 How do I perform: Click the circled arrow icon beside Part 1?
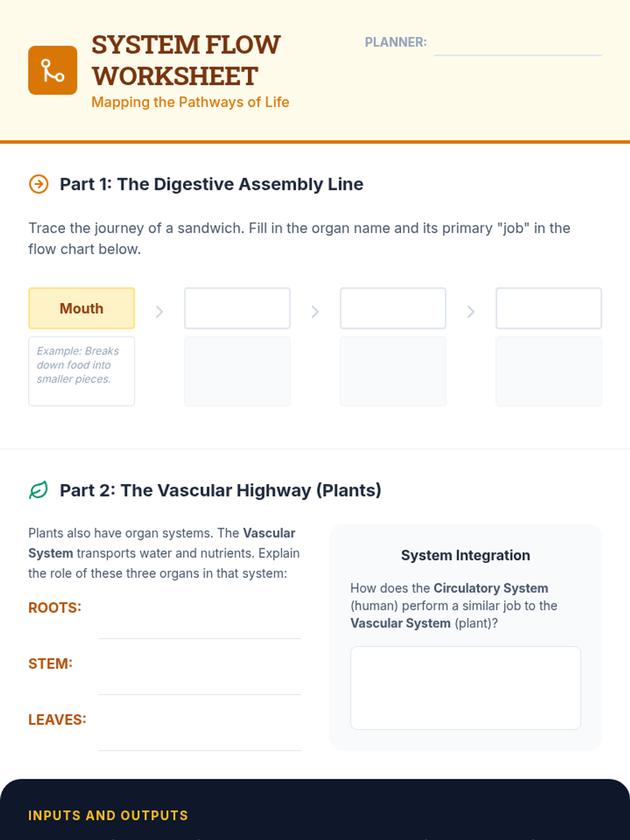(38, 184)
